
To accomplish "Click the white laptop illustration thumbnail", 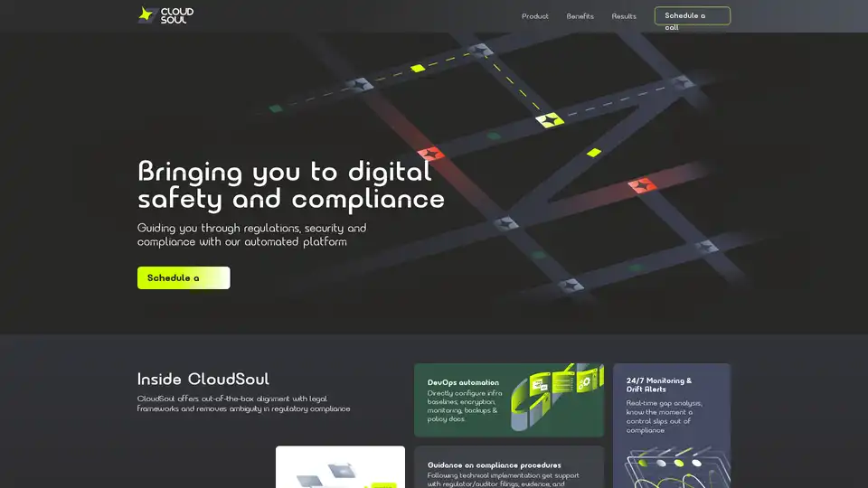I will [x=340, y=467].
